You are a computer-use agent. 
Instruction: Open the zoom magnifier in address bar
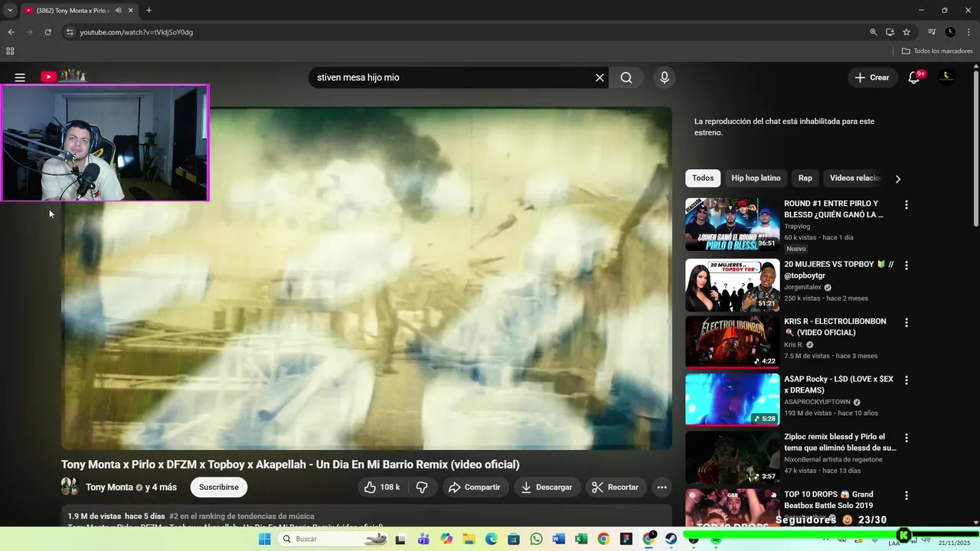click(x=874, y=32)
